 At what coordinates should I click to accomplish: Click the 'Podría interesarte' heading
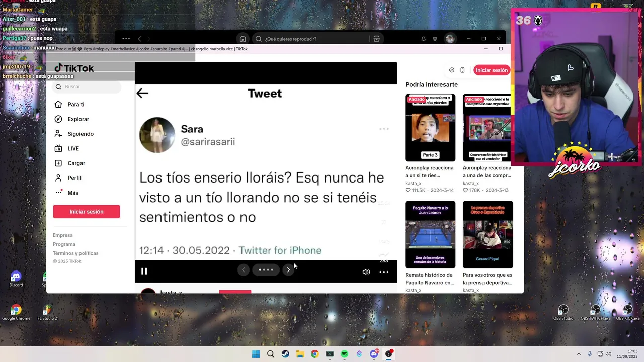click(x=431, y=84)
